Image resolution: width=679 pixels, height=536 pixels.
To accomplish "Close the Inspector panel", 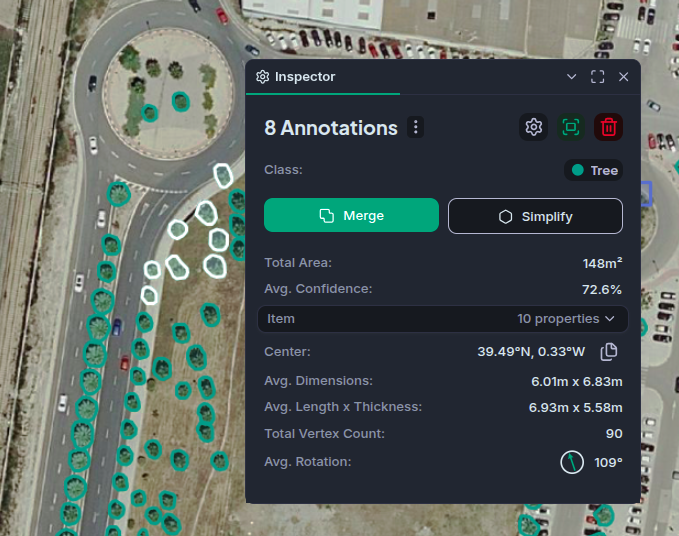I will coord(624,77).
